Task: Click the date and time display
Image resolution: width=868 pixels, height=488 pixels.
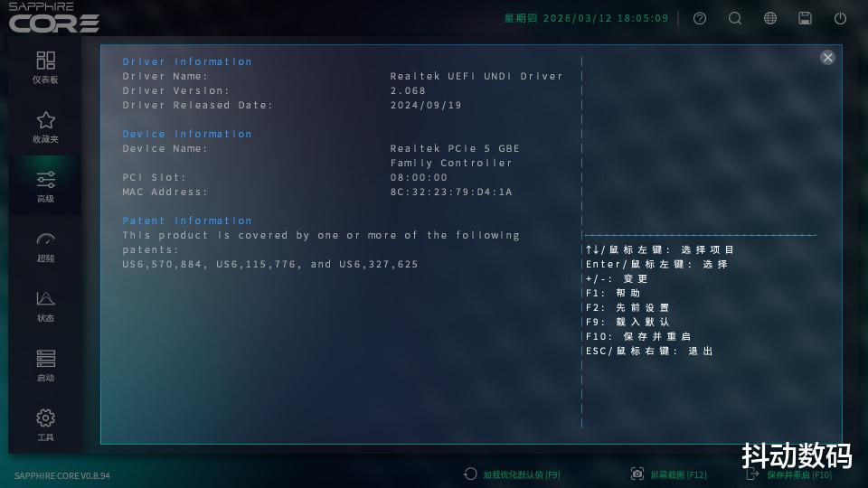Action: tap(586, 18)
